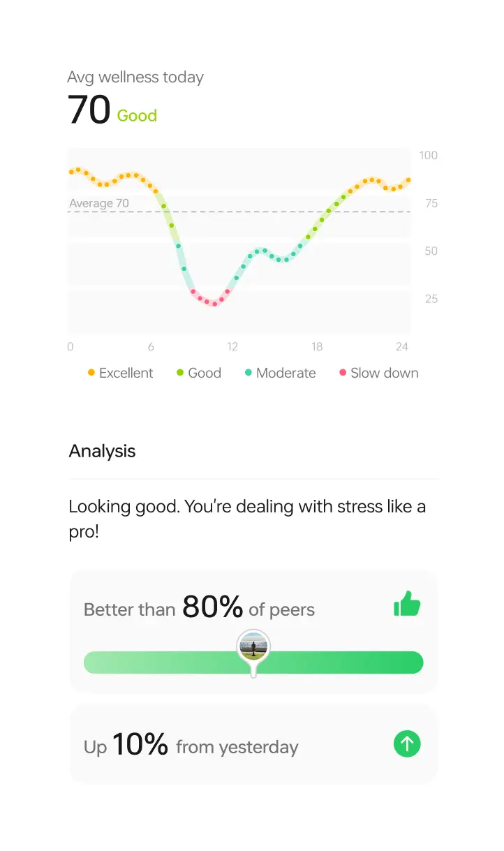504x851 pixels.
Task: Click the profile photo pin marker
Action: [x=253, y=646]
